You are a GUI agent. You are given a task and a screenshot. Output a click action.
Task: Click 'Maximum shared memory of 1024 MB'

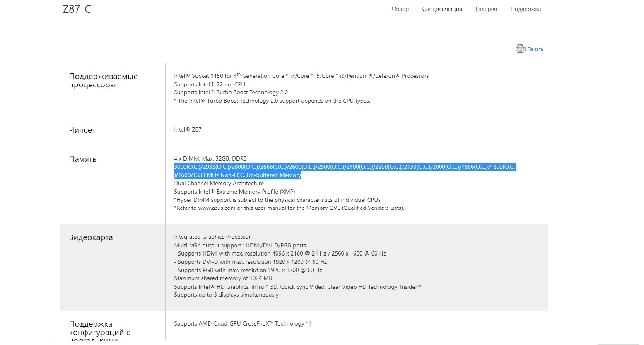[x=223, y=278]
